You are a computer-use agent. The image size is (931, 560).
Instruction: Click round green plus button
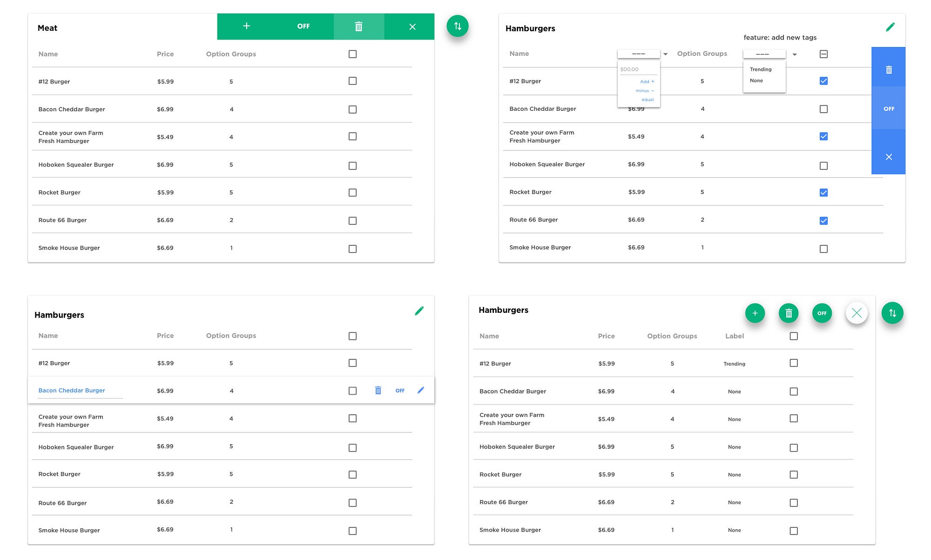click(755, 313)
